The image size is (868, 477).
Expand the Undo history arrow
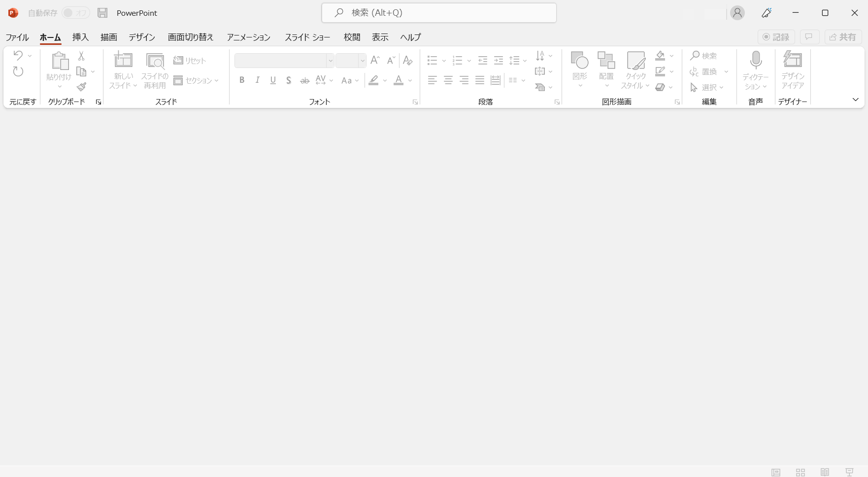click(30, 56)
